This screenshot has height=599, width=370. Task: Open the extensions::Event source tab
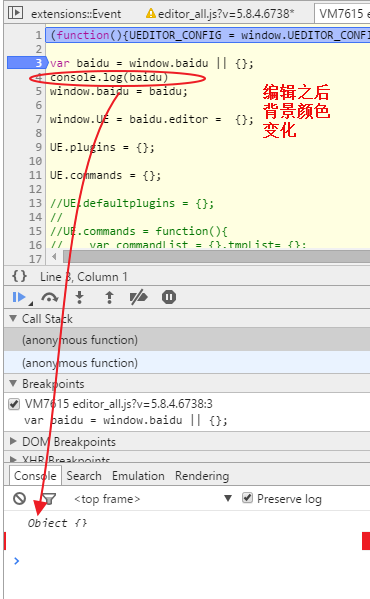click(x=76, y=14)
